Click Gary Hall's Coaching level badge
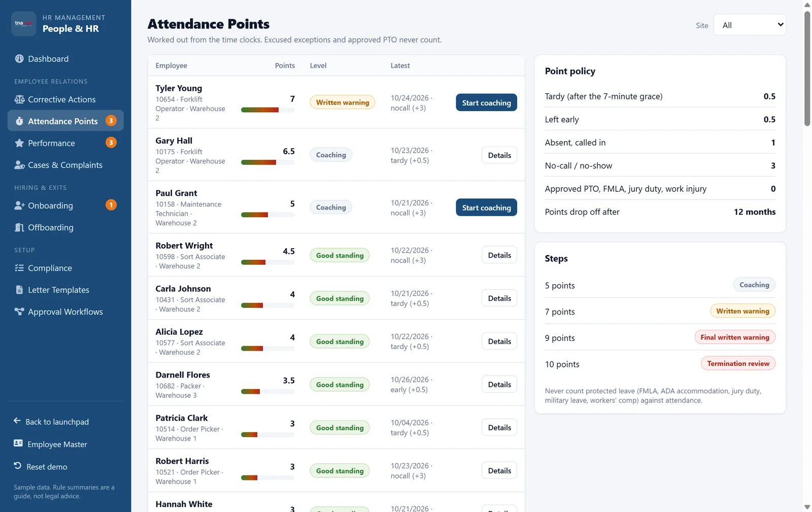The width and height of the screenshot is (812, 512). coord(331,155)
